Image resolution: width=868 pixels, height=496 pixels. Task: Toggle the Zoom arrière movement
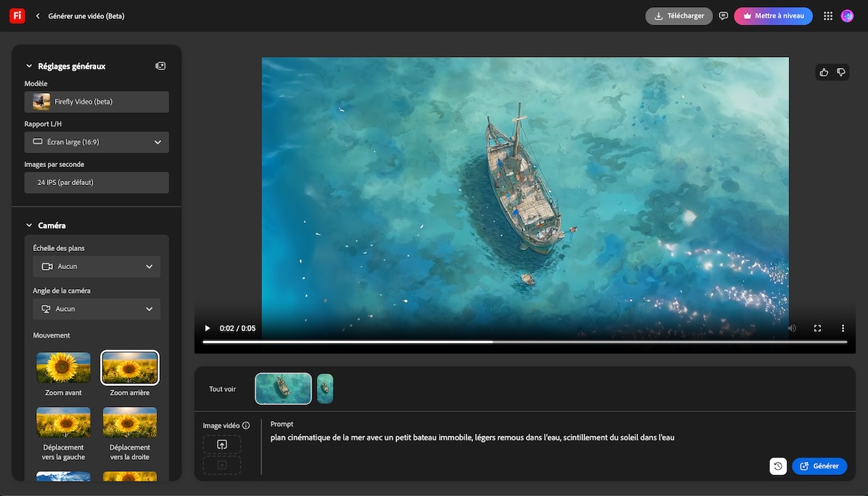129,368
